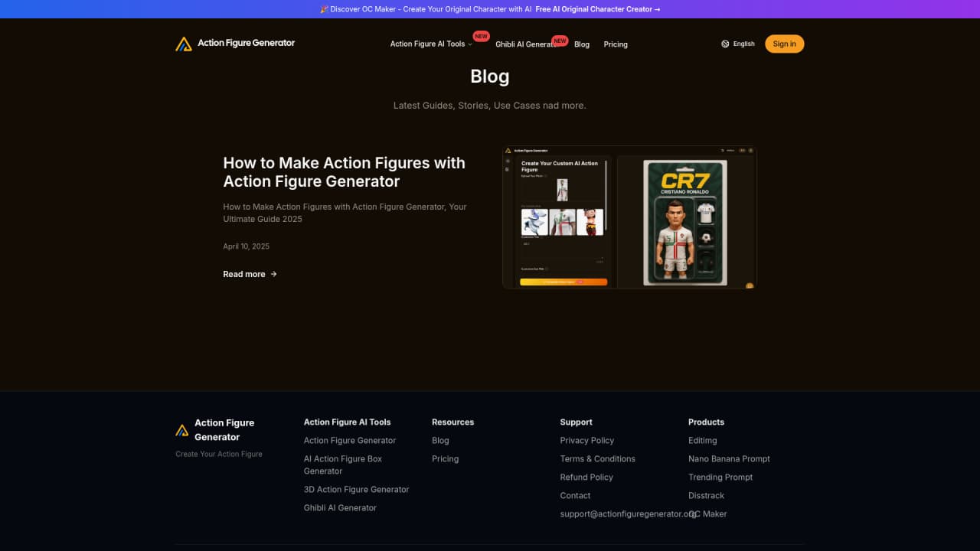Click the April 10, 2025 post date
The height and width of the screenshot is (551, 980).
pyautogui.click(x=246, y=246)
